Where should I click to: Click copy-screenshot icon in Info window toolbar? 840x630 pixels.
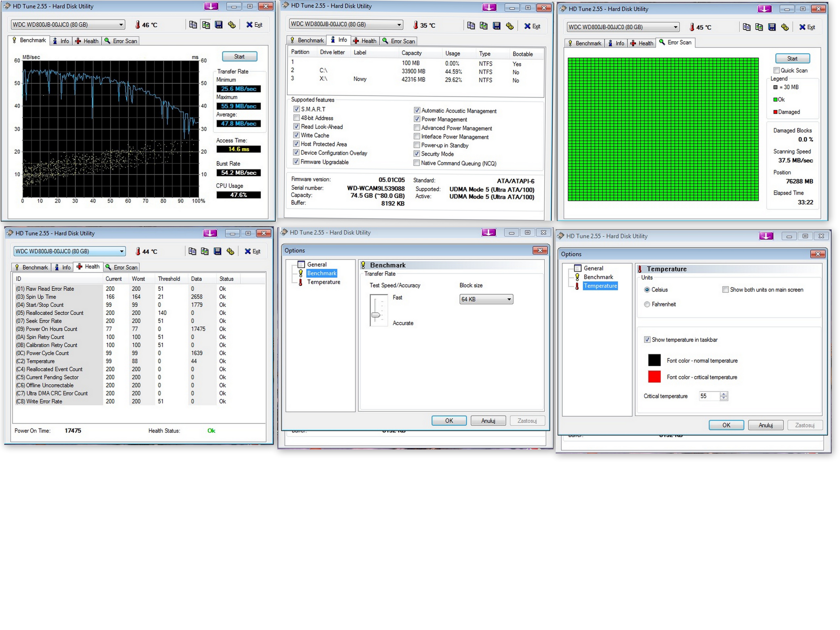pos(483,26)
